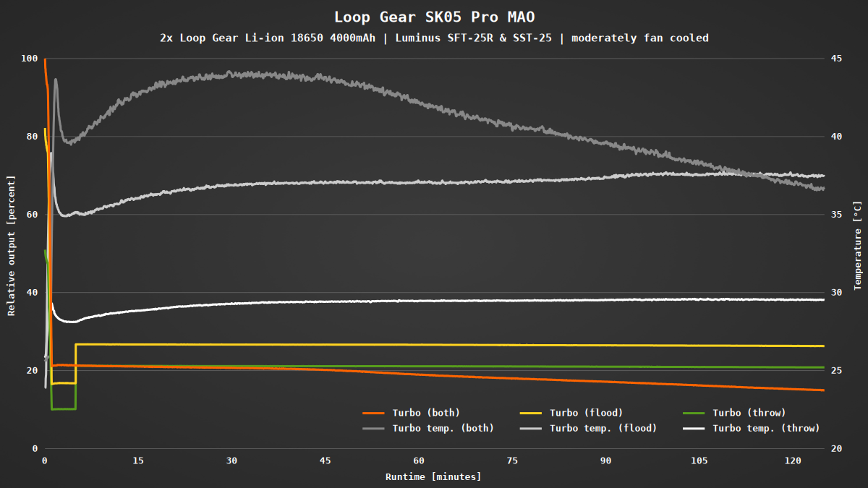
Task: Select the 40 tick on the temperature axis
Action: [x=837, y=137]
